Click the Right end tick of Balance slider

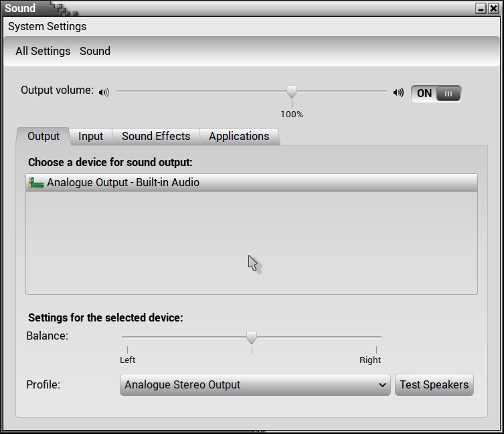(376, 350)
